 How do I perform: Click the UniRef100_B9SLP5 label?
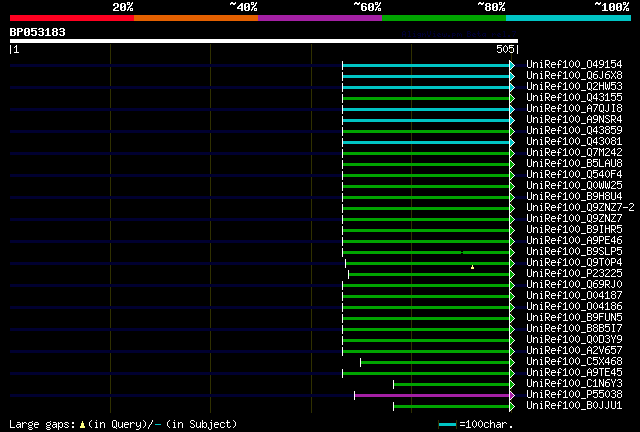tap(574, 252)
